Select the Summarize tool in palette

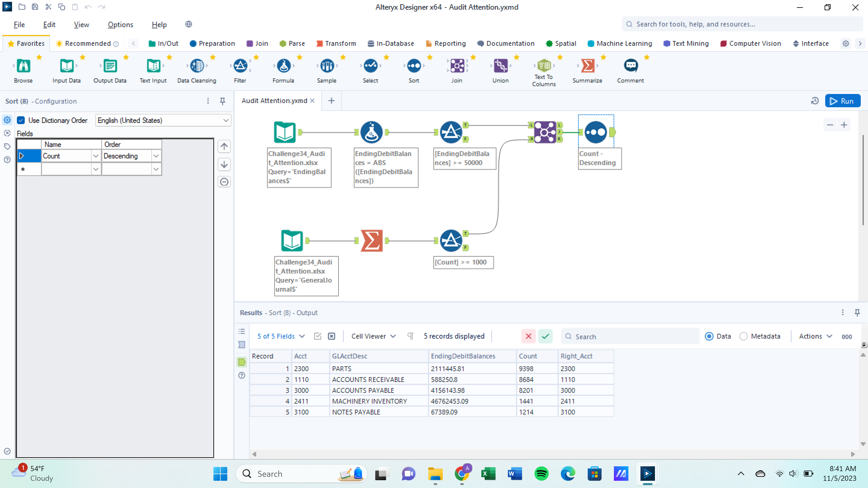[587, 70]
